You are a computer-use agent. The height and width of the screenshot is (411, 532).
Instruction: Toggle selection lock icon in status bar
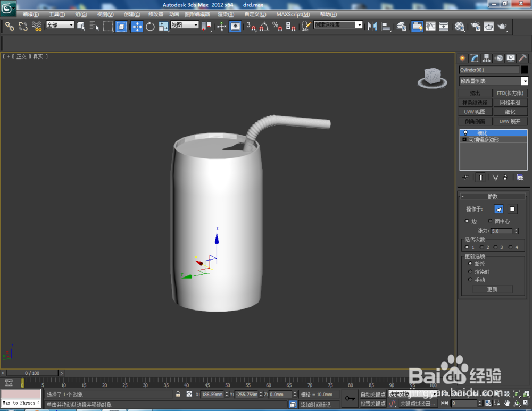point(178,395)
